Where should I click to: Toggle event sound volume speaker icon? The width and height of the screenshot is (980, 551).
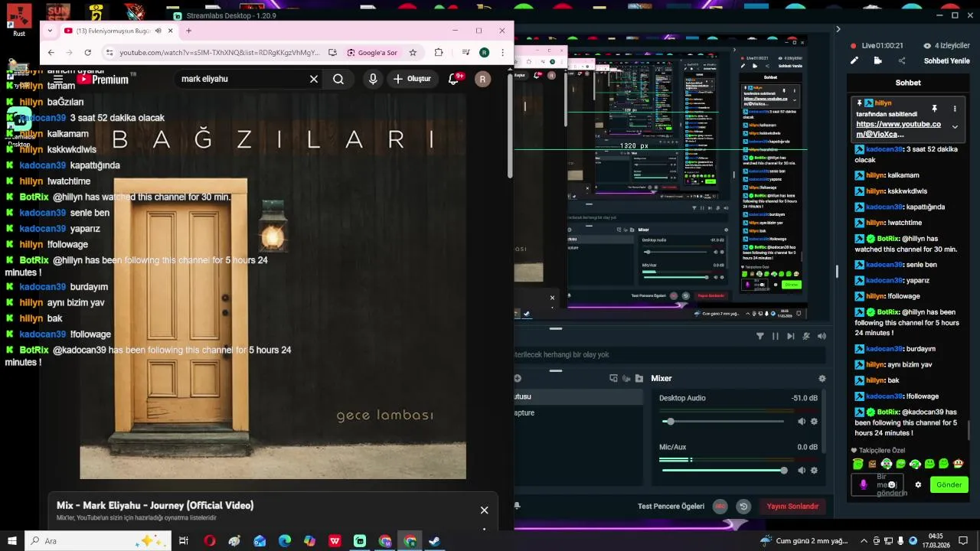coord(822,336)
